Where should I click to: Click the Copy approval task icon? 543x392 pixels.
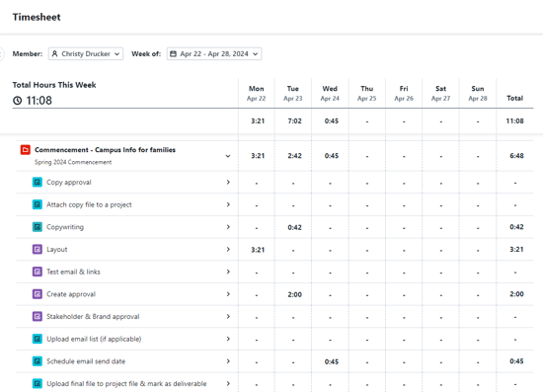coord(38,182)
